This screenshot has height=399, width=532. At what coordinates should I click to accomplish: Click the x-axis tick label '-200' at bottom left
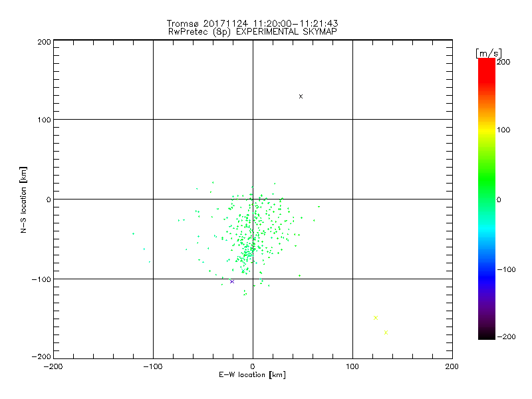[53, 366]
